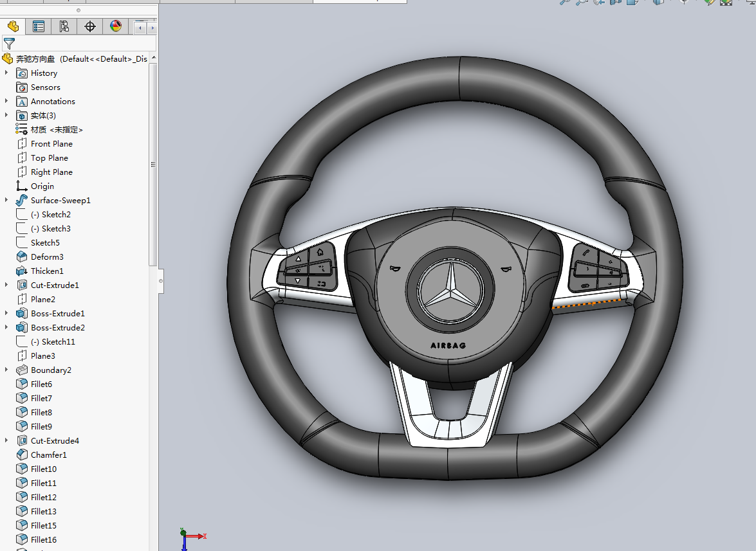Select Fillet10 in the tree
Image resolution: width=756 pixels, height=551 pixels.
(43, 469)
